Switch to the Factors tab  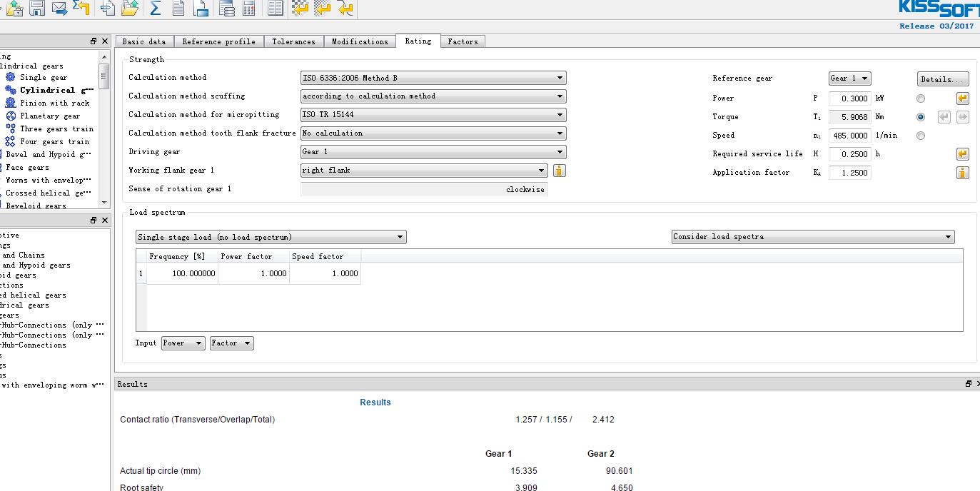point(463,41)
